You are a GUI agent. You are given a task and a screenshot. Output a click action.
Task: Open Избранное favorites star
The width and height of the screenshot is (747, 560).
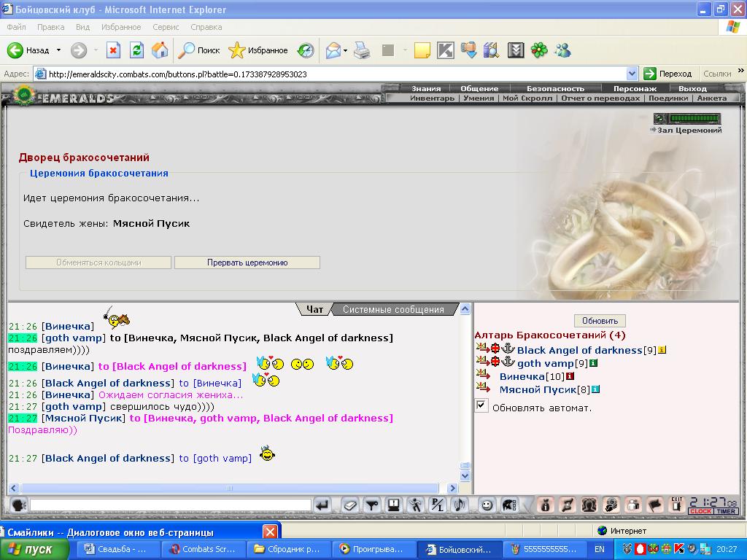(x=258, y=50)
